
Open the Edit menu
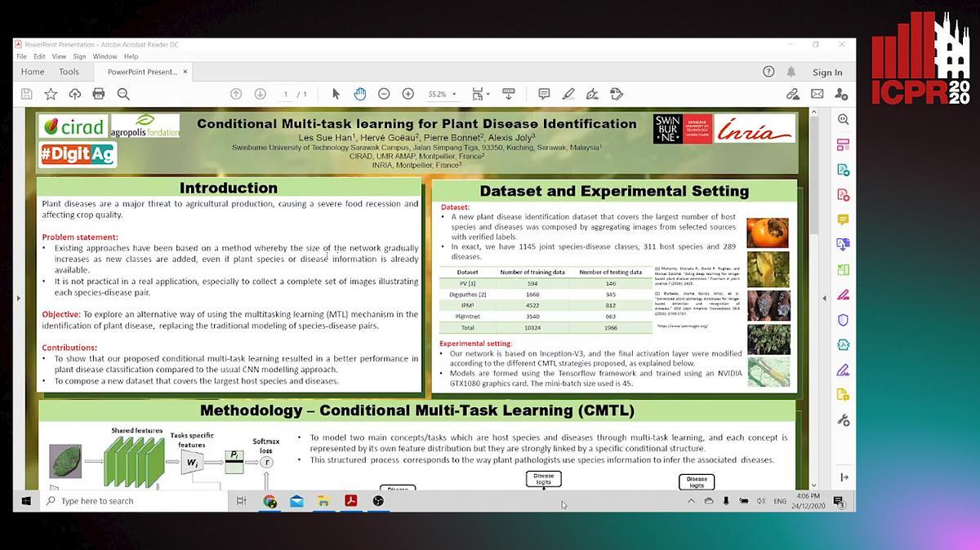click(39, 56)
